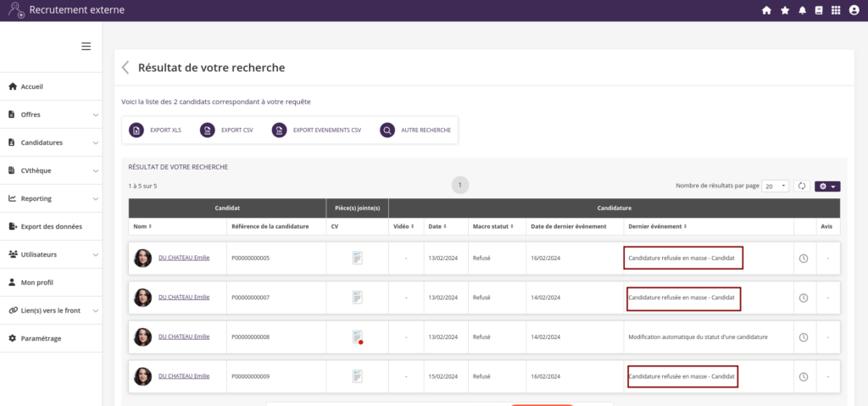
Task: Open notifications bell icon
Action: click(x=803, y=10)
